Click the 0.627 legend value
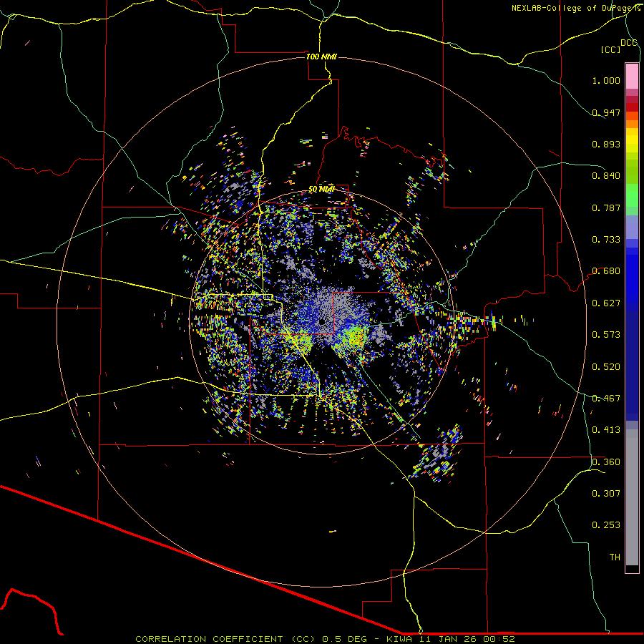This screenshot has height=644, width=644. (606, 303)
